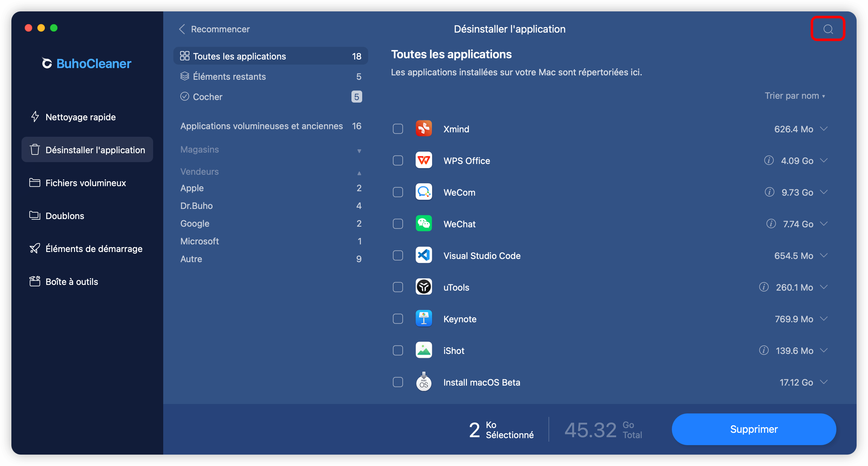868x466 pixels.
Task: Expand Xmind row details chevron
Action: click(824, 129)
